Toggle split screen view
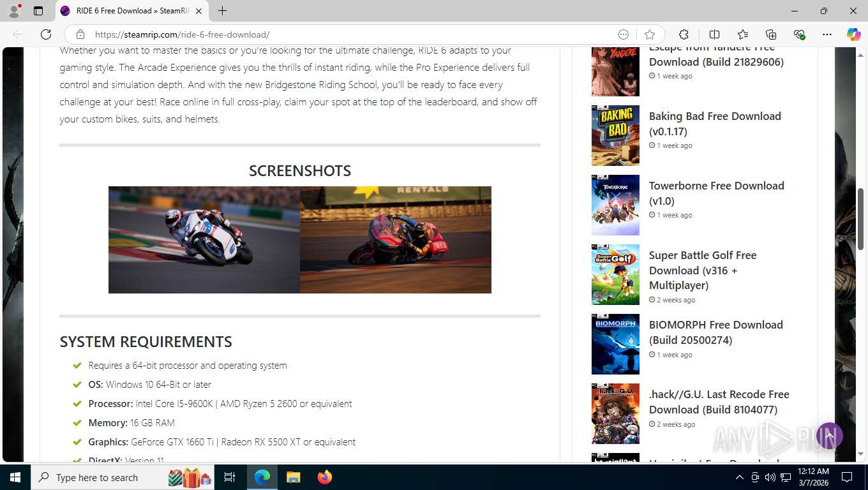 click(x=714, y=34)
